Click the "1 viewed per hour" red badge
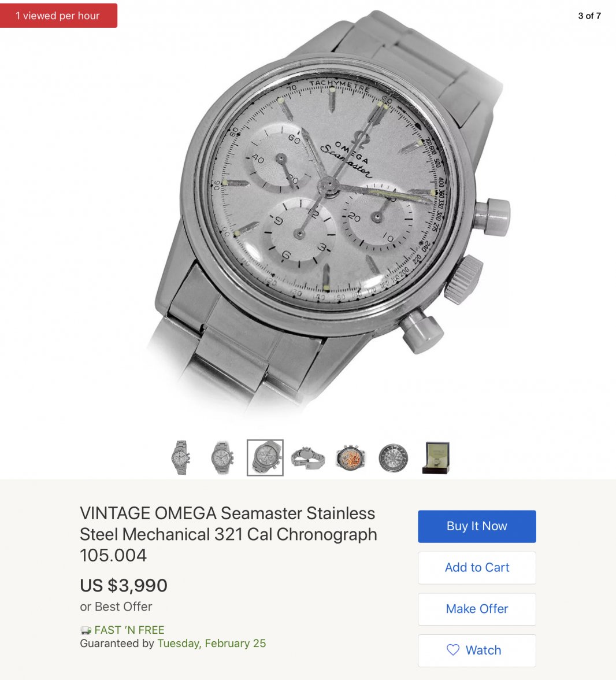The width and height of the screenshot is (616, 680). [58, 16]
